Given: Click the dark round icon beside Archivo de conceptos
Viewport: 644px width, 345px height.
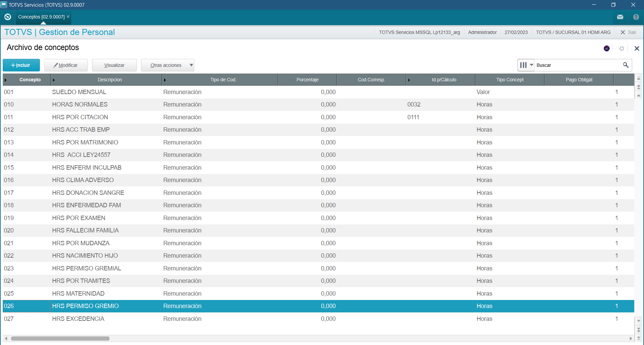Looking at the screenshot, I should coord(607,48).
